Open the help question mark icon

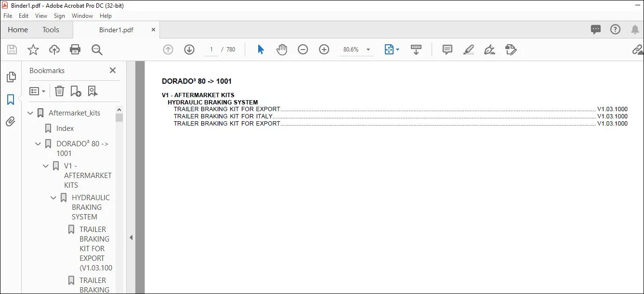click(x=616, y=30)
